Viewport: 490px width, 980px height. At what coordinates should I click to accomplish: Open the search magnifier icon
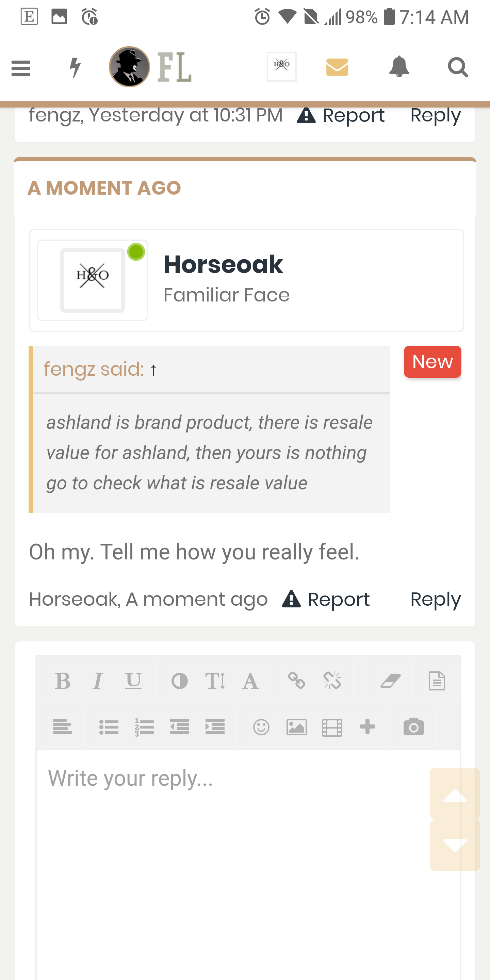[x=458, y=67]
